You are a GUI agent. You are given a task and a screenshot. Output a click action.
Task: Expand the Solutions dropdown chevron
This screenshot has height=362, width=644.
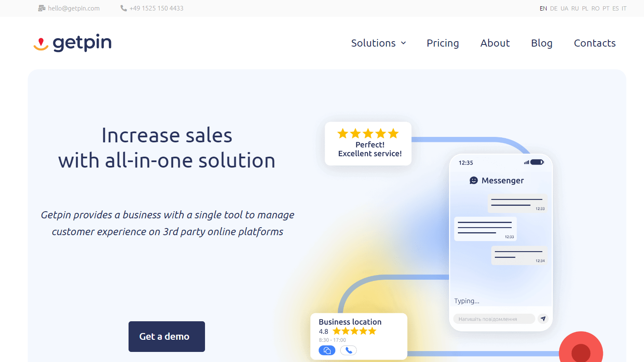pos(404,43)
